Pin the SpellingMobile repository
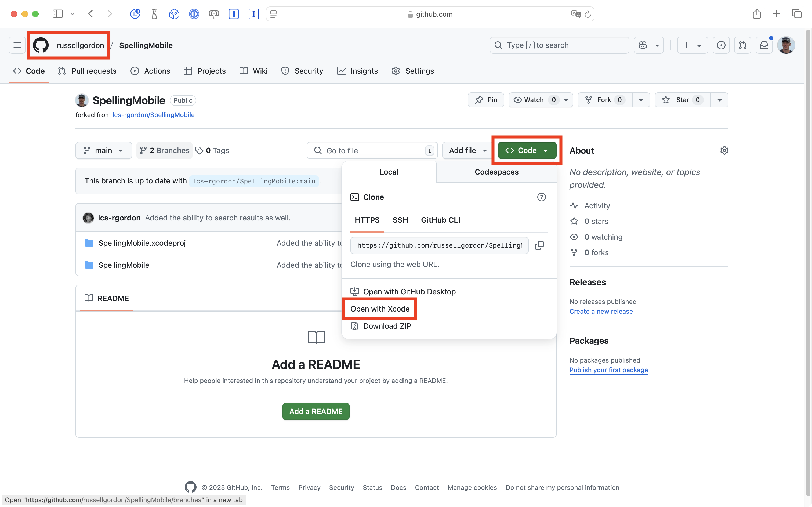Viewport: 812px width, 507px height. 486,100
